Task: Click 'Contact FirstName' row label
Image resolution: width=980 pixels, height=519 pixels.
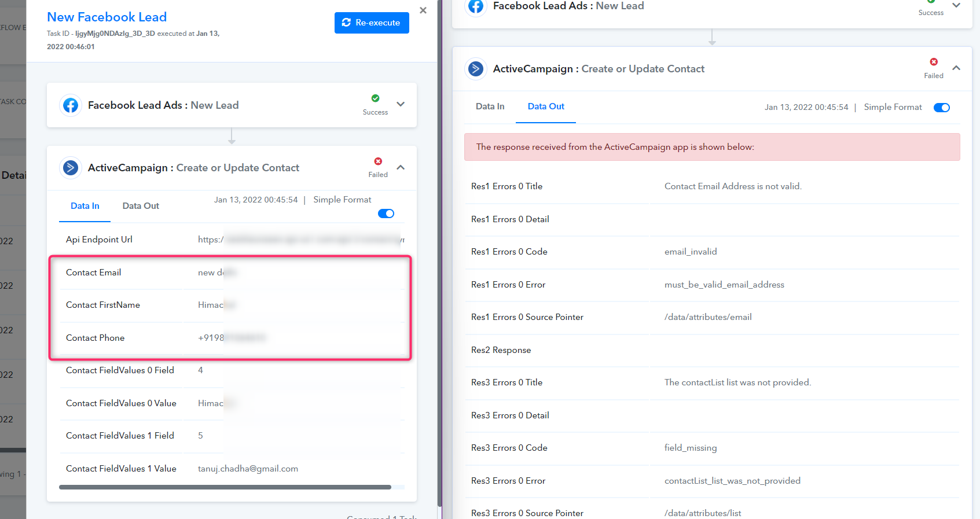Action: 103,305
